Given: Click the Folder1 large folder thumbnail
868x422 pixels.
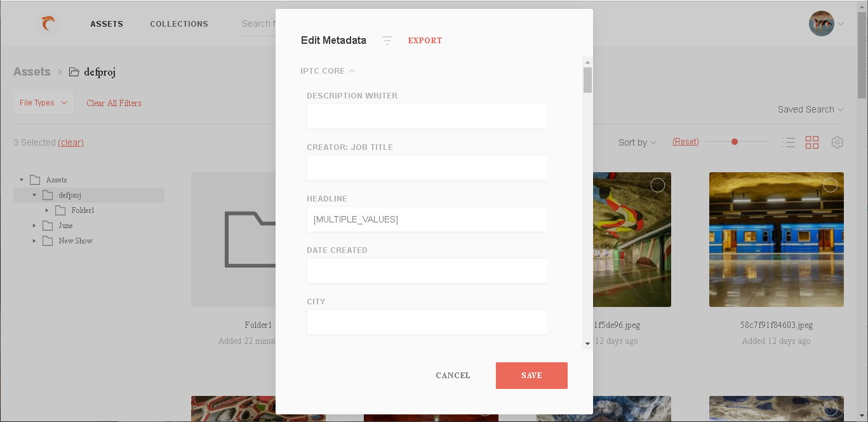Looking at the screenshot, I should tap(234, 240).
